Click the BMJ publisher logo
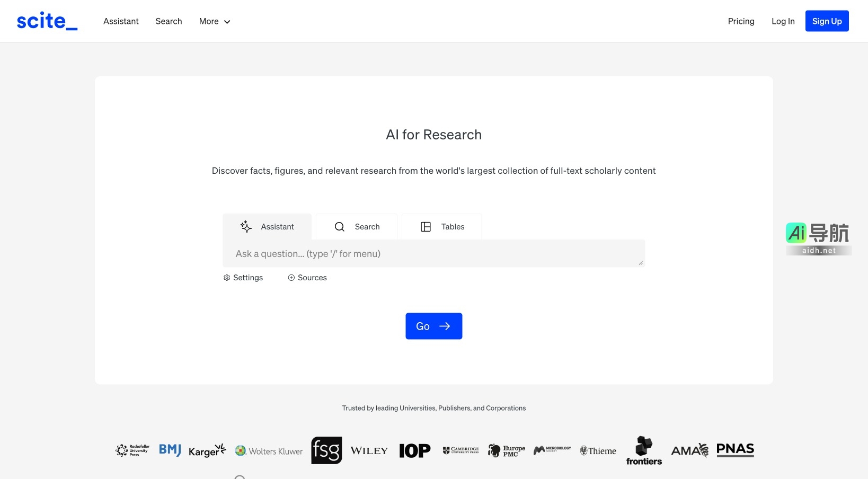Screen dimensions: 868x479 [170, 450]
